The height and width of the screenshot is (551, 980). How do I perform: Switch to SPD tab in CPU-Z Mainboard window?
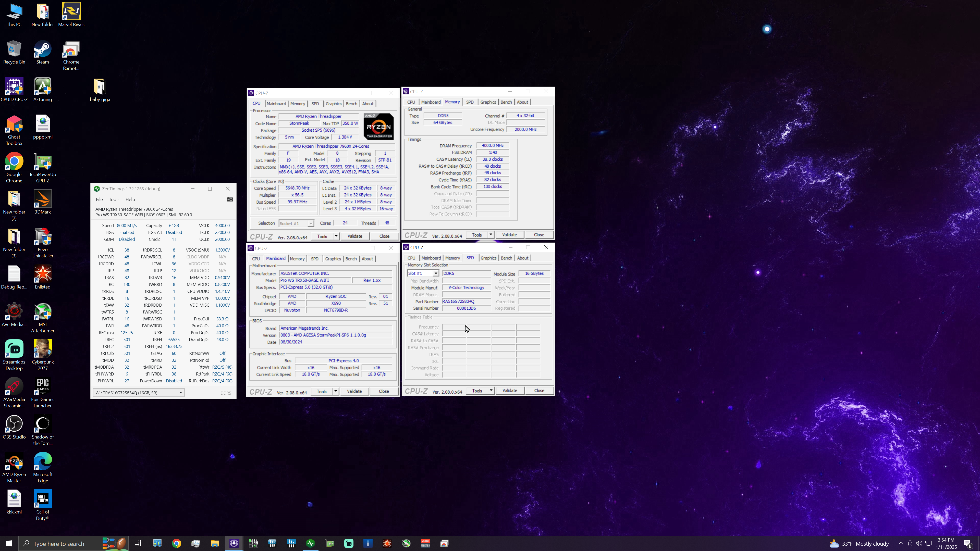315,259
